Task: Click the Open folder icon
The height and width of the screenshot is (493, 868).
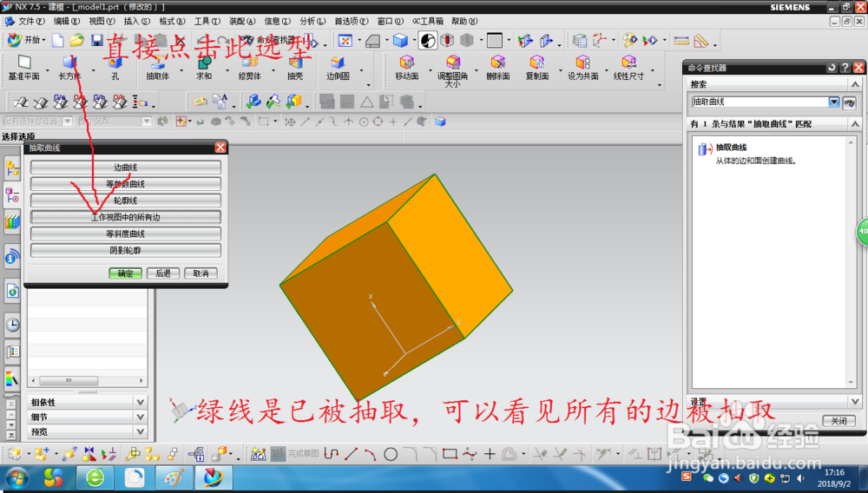Action: 77,41
